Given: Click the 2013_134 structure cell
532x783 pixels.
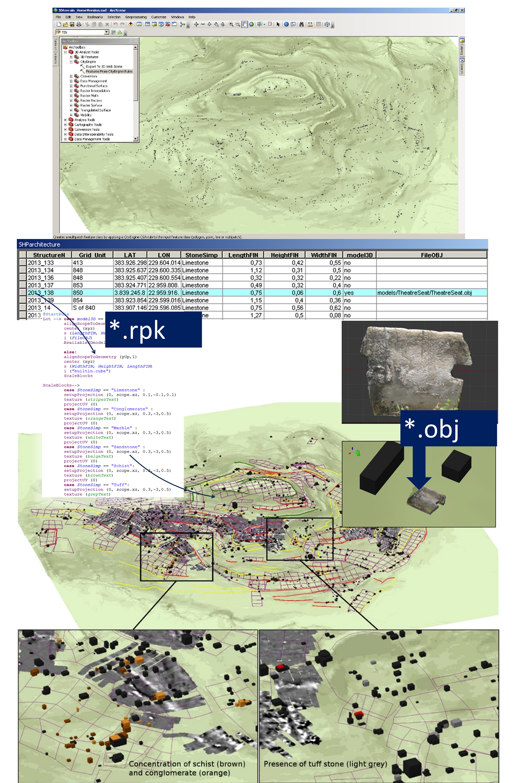Looking at the screenshot, I should (49, 270).
